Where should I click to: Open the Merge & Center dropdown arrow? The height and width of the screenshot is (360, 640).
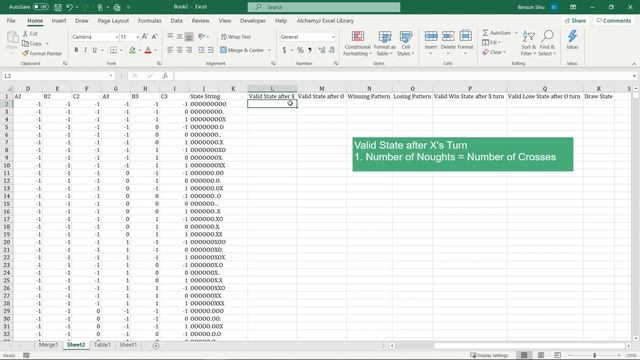coord(269,50)
